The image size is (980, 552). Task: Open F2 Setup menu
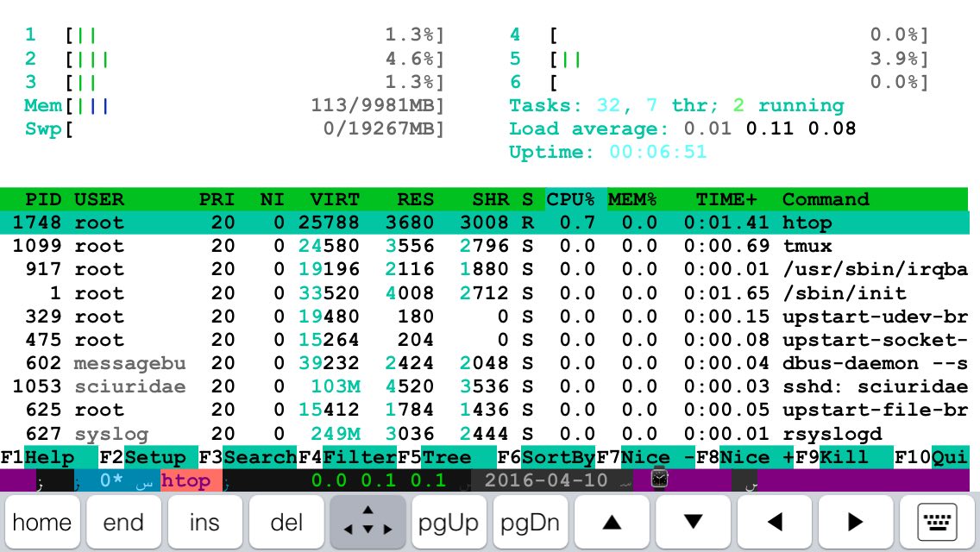pyautogui.click(x=148, y=457)
